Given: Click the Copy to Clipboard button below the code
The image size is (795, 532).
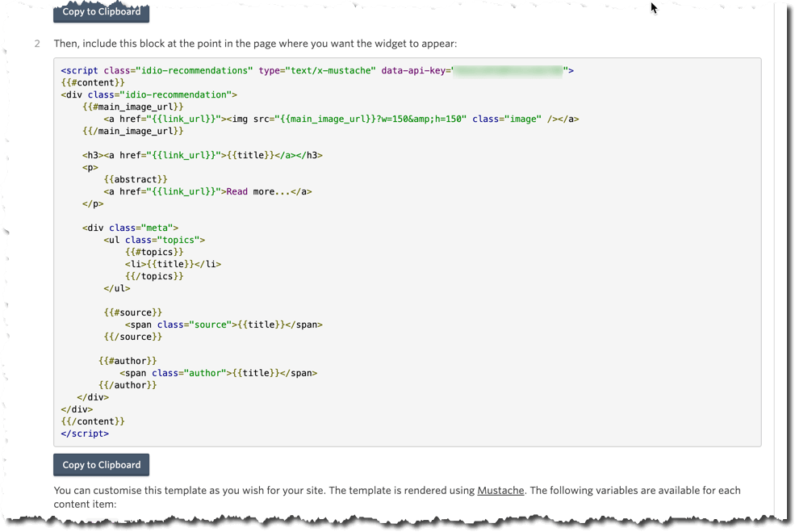Looking at the screenshot, I should (101, 465).
